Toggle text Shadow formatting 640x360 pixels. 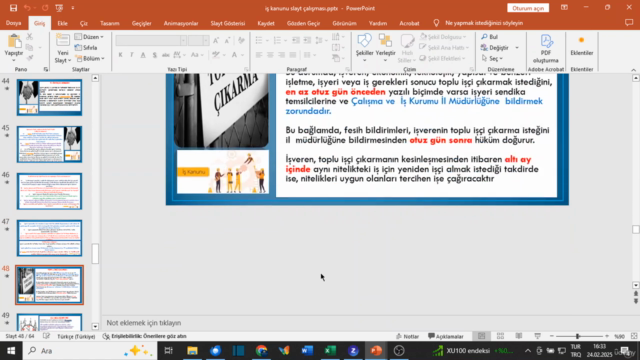154,55
